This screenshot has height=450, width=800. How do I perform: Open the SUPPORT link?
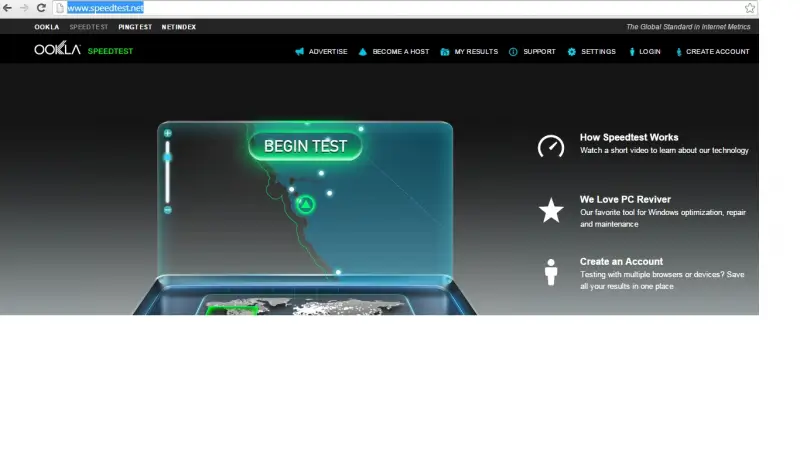(539, 52)
